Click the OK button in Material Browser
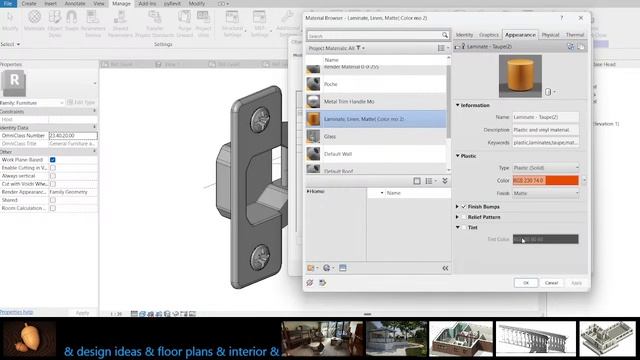This screenshot has height=360, width=640. pos(526,283)
